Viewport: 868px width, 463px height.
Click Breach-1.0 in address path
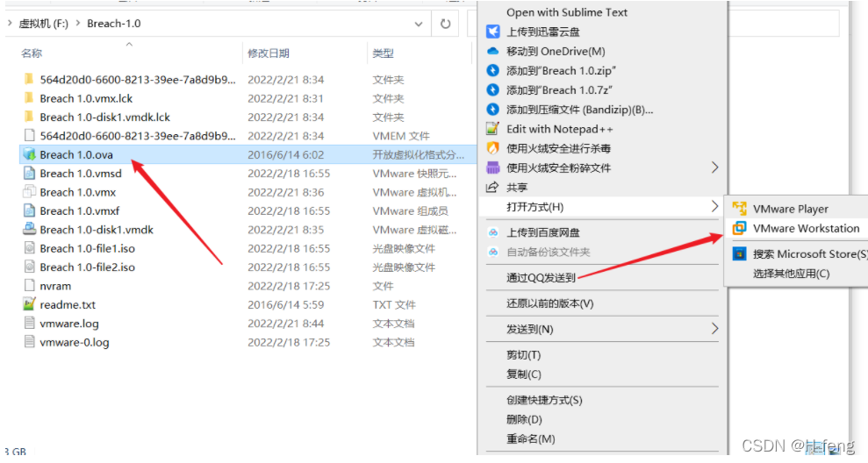pyautogui.click(x=114, y=23)
